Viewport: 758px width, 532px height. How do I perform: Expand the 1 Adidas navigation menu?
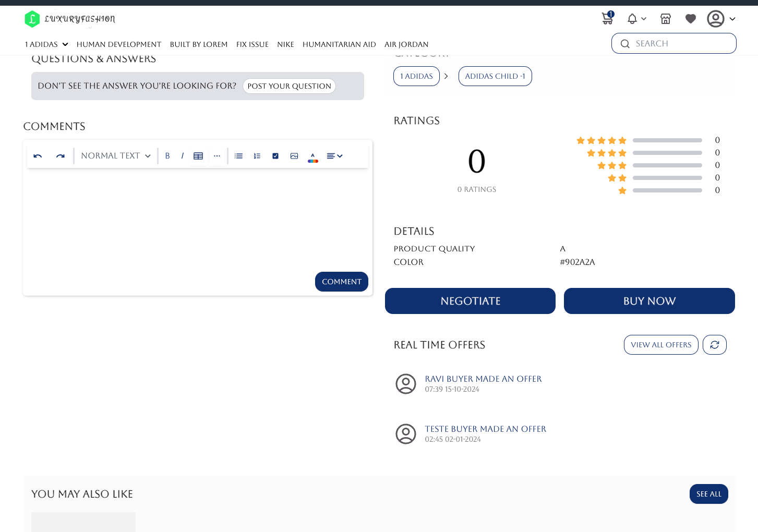46,44
